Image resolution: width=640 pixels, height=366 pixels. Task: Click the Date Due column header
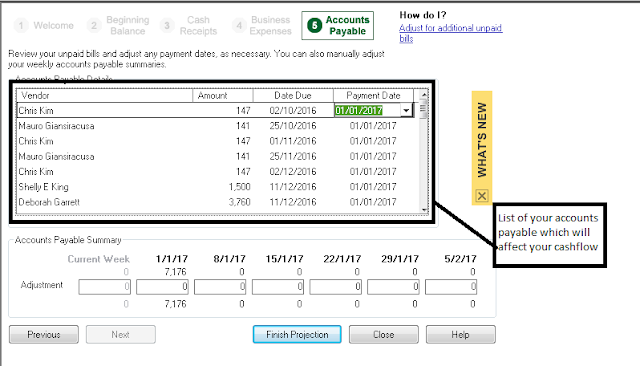pos(293,95)
